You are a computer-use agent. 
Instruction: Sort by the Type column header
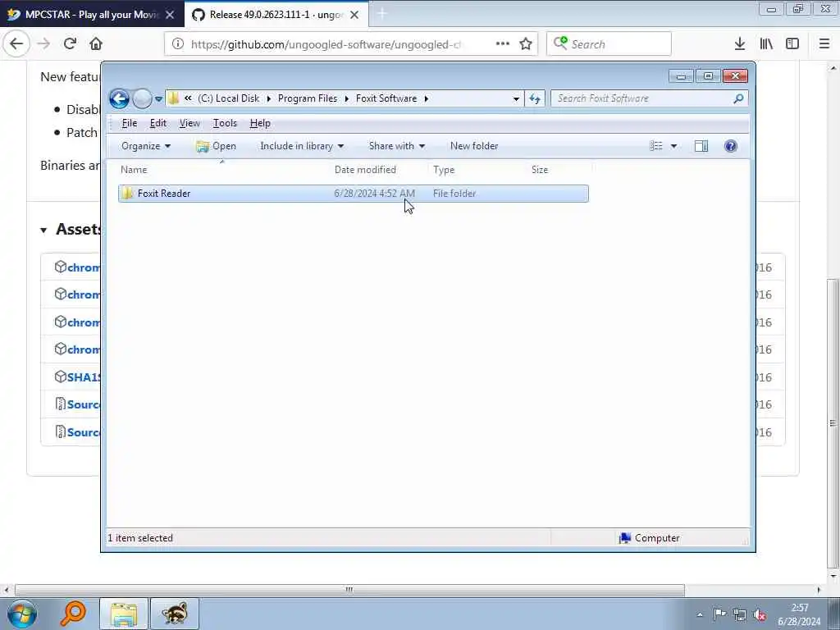point(444,170)
